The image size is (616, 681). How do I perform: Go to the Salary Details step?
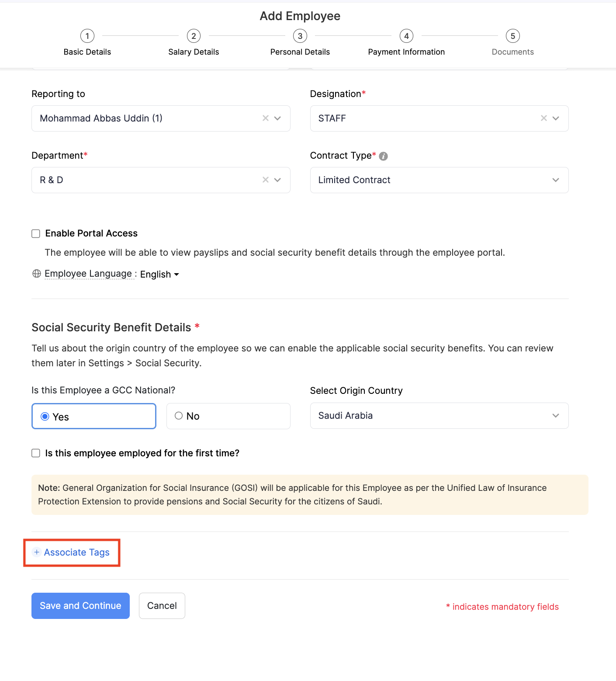194,36
